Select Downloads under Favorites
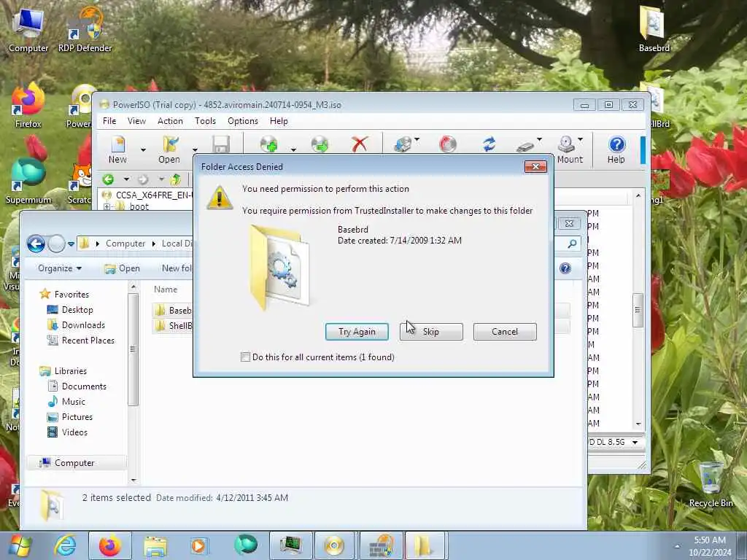 point(76,325)
